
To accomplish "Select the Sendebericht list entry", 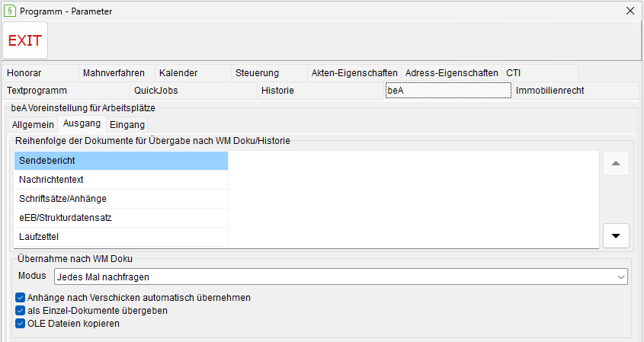I will click(121, 161).
